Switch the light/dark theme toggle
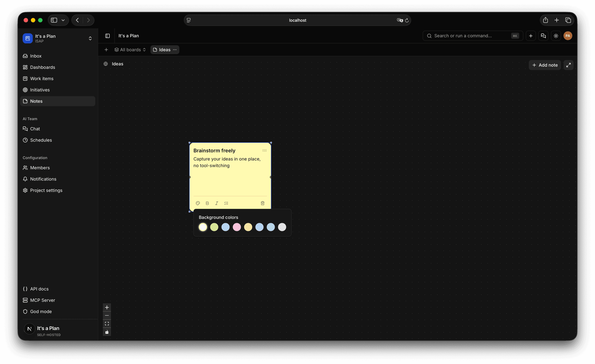Screen dimensions: 595x364 pos(556,36)
